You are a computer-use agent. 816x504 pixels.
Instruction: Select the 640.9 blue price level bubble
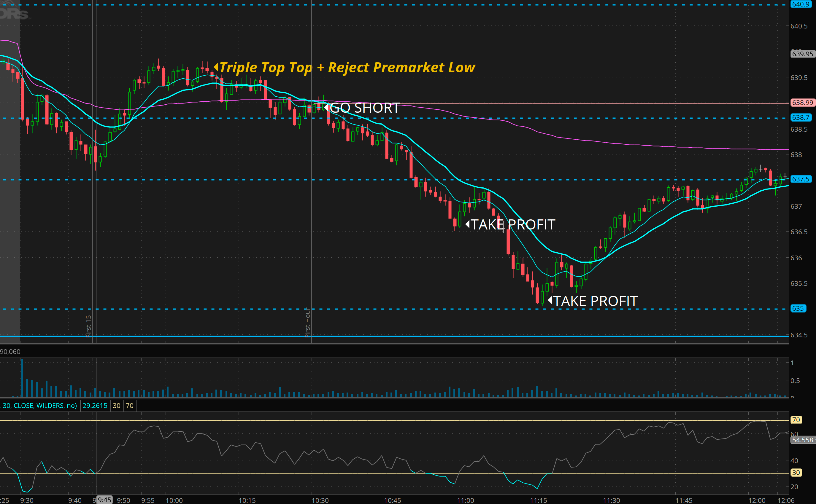coord(800,4)
